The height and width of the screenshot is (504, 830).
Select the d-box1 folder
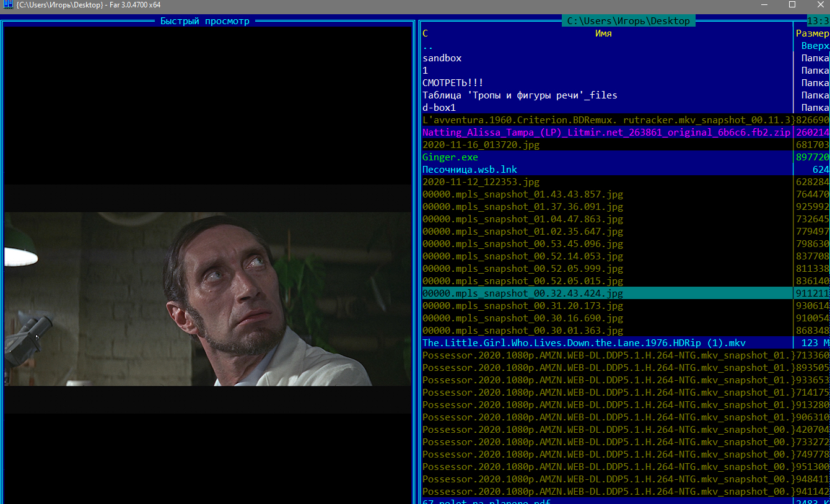439,108
